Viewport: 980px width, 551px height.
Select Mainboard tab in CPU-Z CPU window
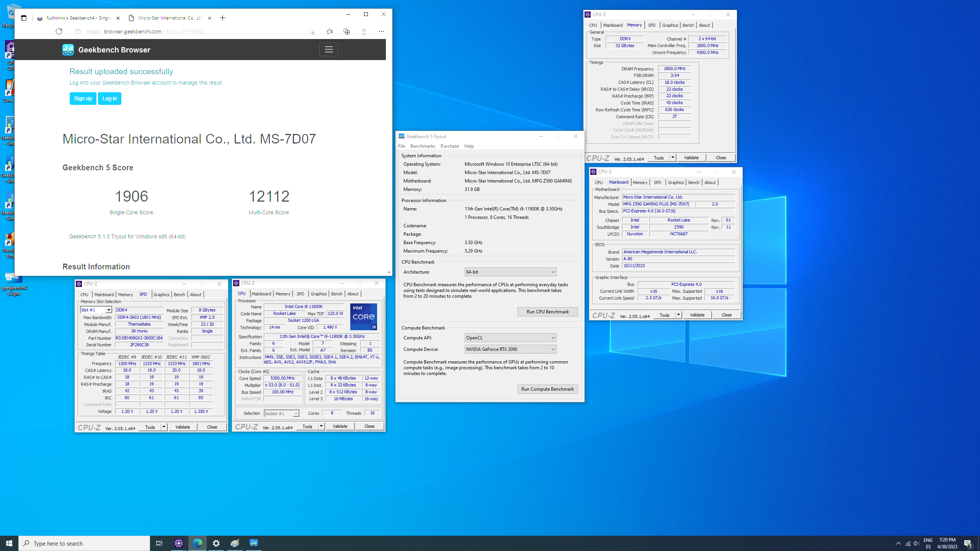[261, 294]
